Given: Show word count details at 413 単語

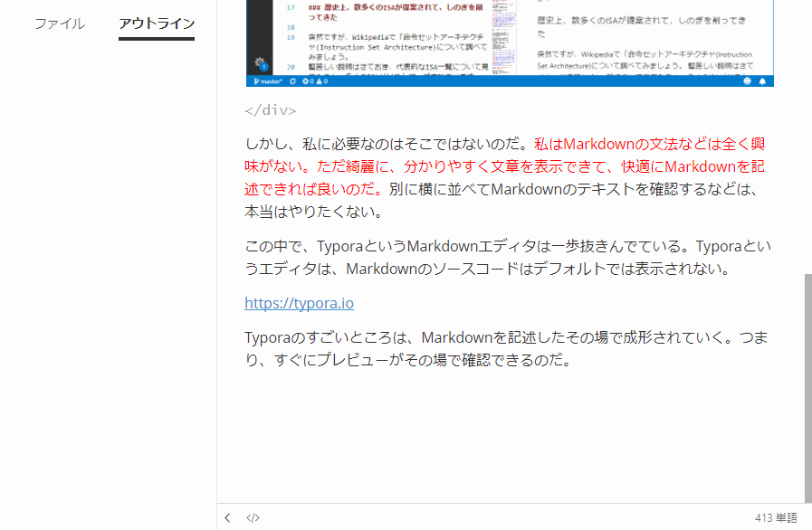Looking at the screenshot, I should click(776, 517).
